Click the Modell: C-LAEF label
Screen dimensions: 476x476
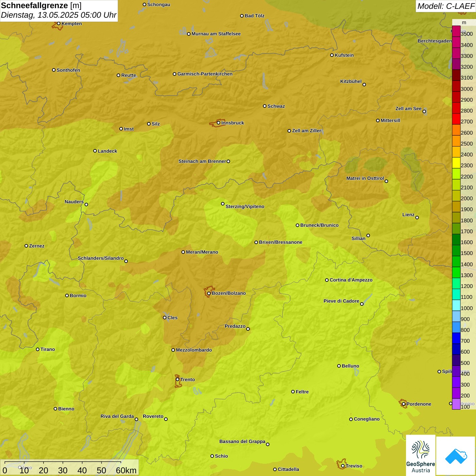point(445,6)
